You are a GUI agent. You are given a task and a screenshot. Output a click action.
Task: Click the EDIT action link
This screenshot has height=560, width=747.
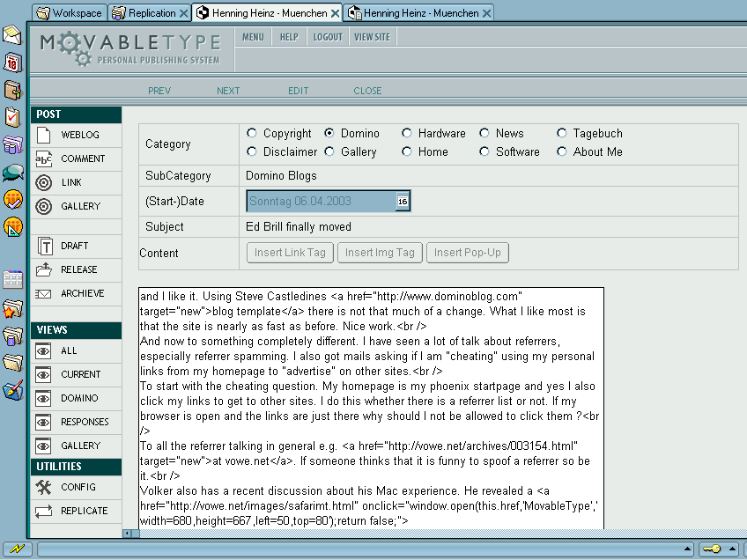(x=299, y=91)
